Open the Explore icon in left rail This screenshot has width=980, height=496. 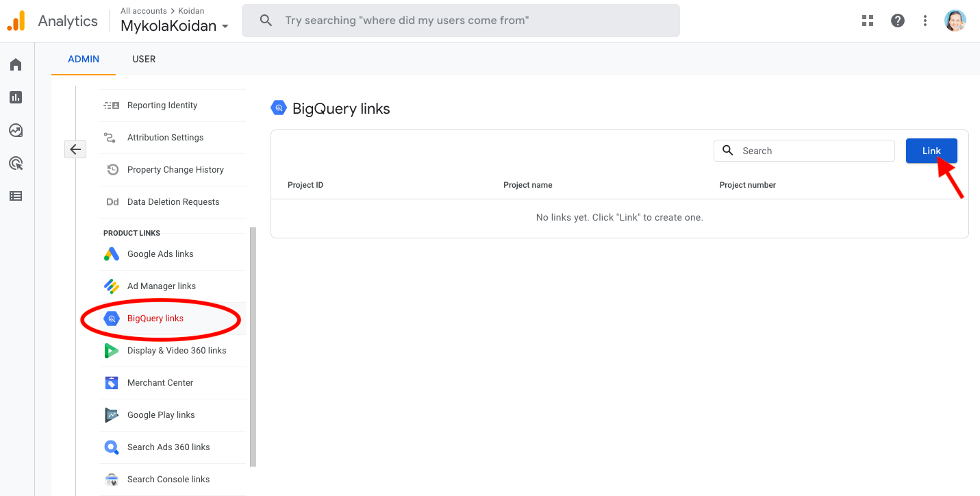coord(16,130)
